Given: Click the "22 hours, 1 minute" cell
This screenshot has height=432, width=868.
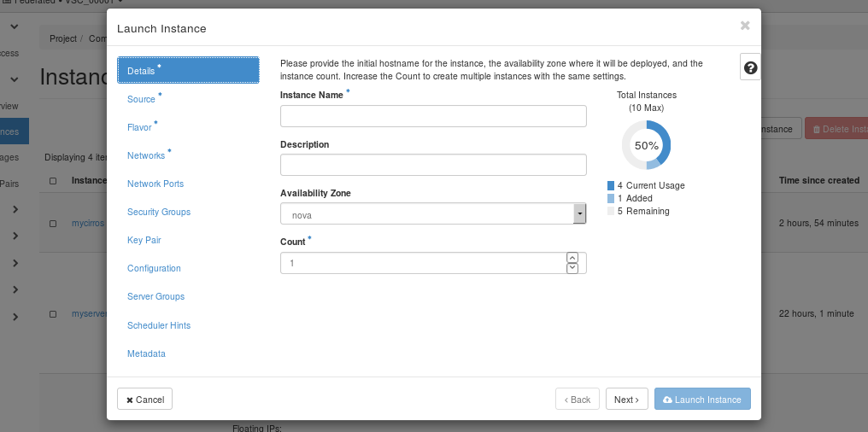Looking at the screenshot, I should click(817, 313).
